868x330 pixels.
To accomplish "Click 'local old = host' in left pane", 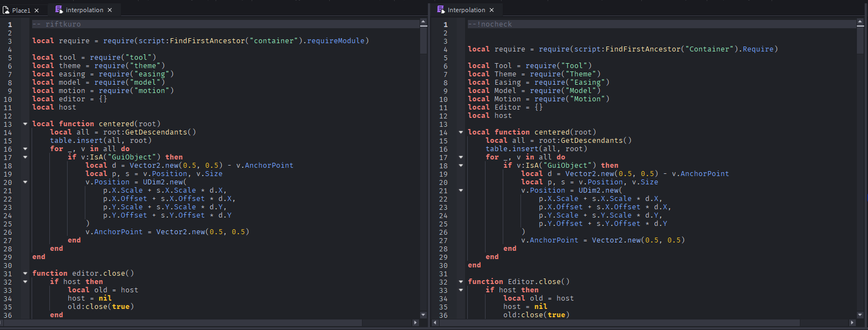I will click(103, 290).
